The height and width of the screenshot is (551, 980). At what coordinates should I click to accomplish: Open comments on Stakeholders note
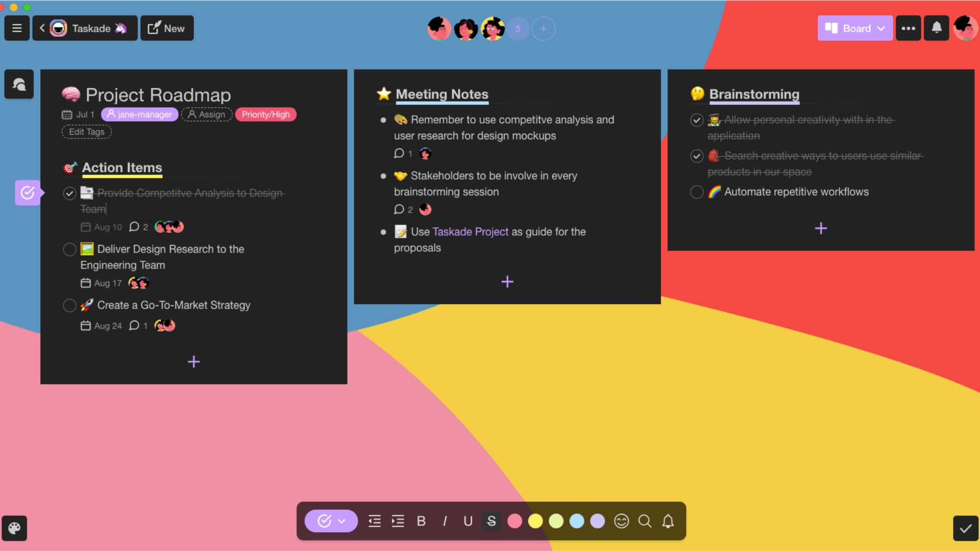coord(403,209)
